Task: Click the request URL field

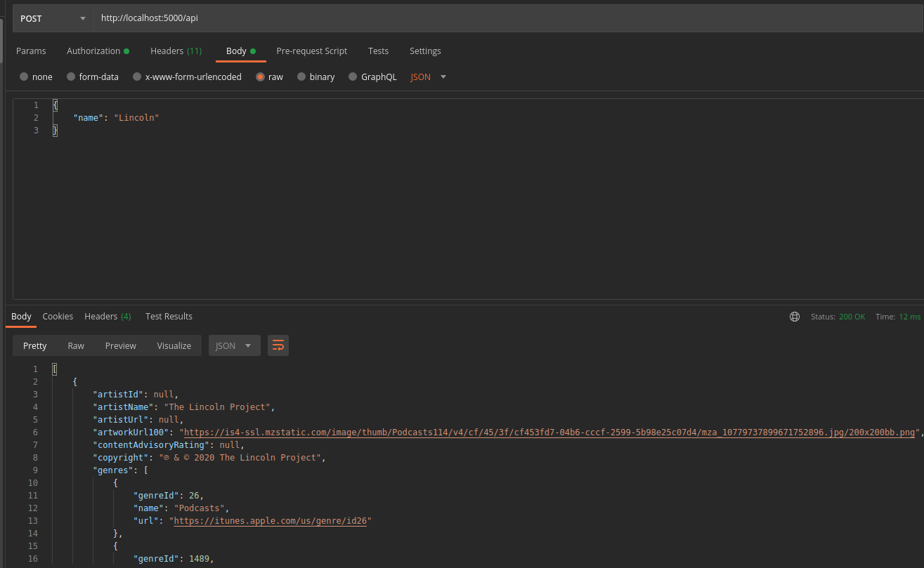Action: click(x=509, y=18)
